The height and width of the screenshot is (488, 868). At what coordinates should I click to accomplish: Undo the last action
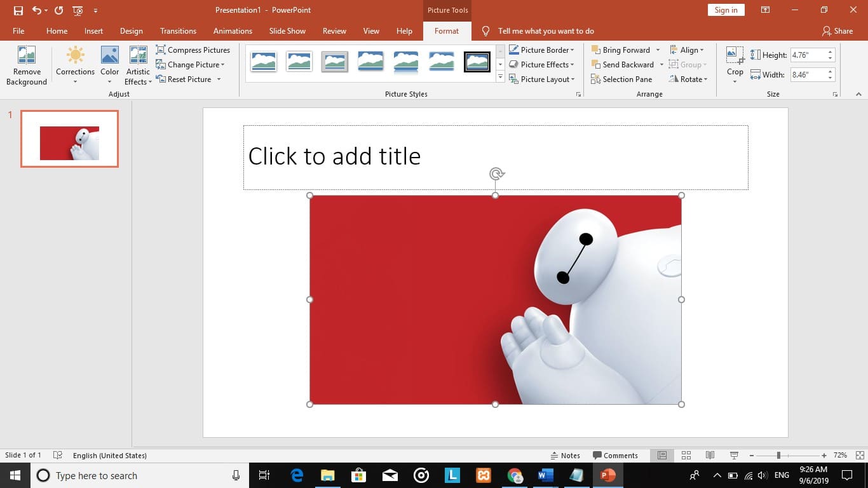tap(37, 10)
